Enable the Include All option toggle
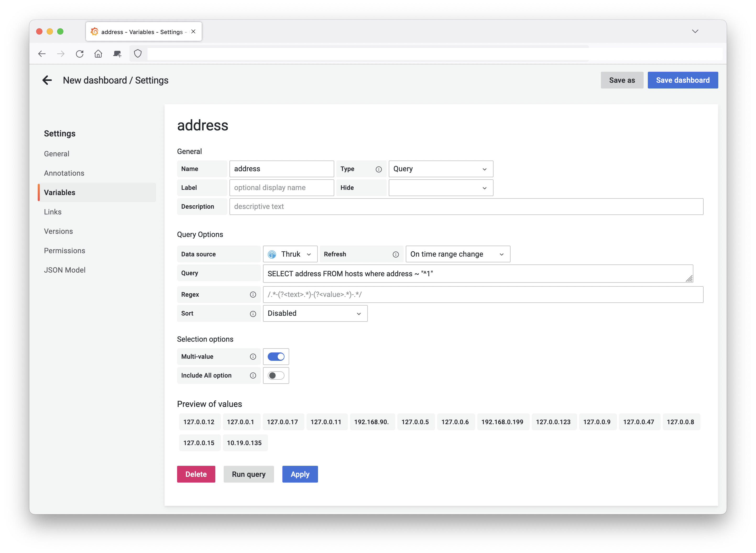The width and height of the screenshot is (756, 553). [x=276, y=375]
